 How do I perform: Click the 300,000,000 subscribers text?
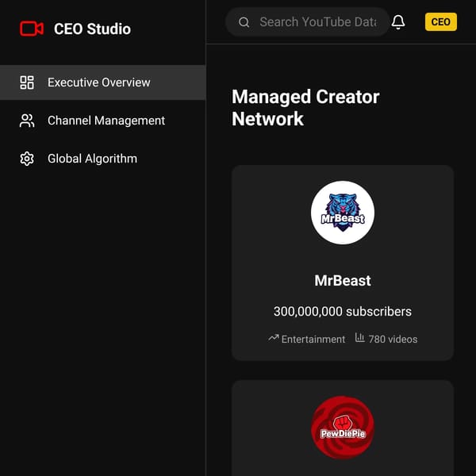click(343, 312)
